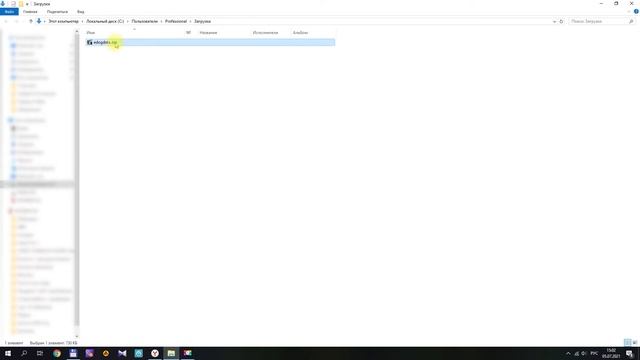Switch to the large icons view in status bar
This screenshot has width=640, height=360.
tap(635, 343)
